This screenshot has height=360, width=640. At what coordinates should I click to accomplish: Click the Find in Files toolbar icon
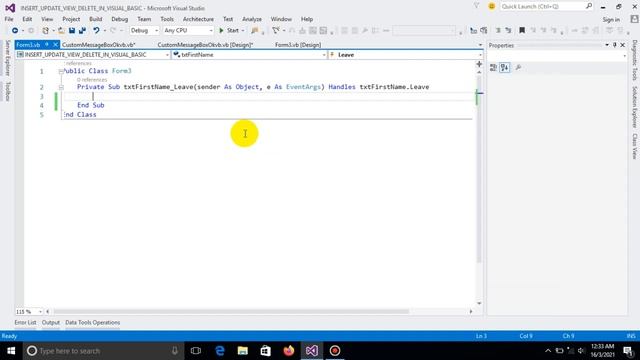tap(255, 30)
